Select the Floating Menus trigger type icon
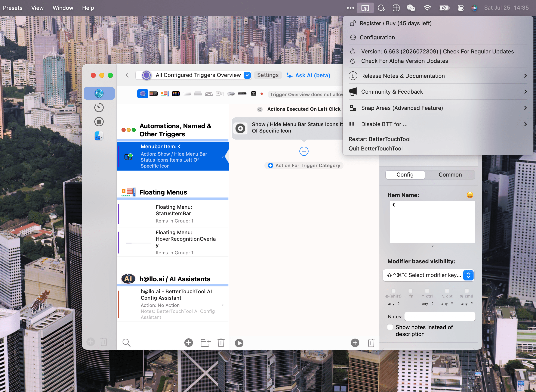The width and height of the screenshot is (536, 392). coord(164,94)
